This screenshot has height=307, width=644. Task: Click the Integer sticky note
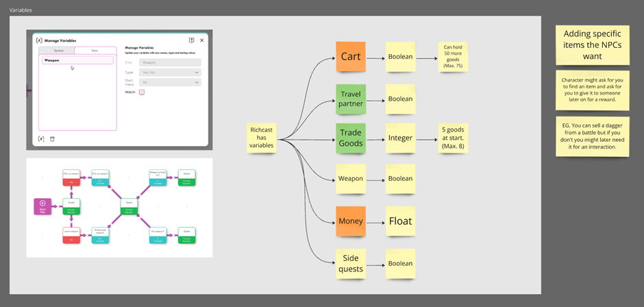tap(400, 138)
